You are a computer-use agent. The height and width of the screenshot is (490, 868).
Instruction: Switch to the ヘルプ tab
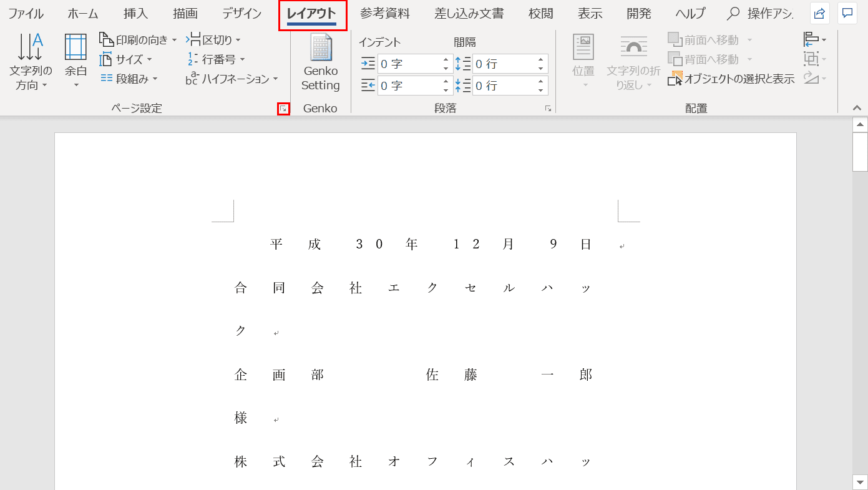click(690, 13)
